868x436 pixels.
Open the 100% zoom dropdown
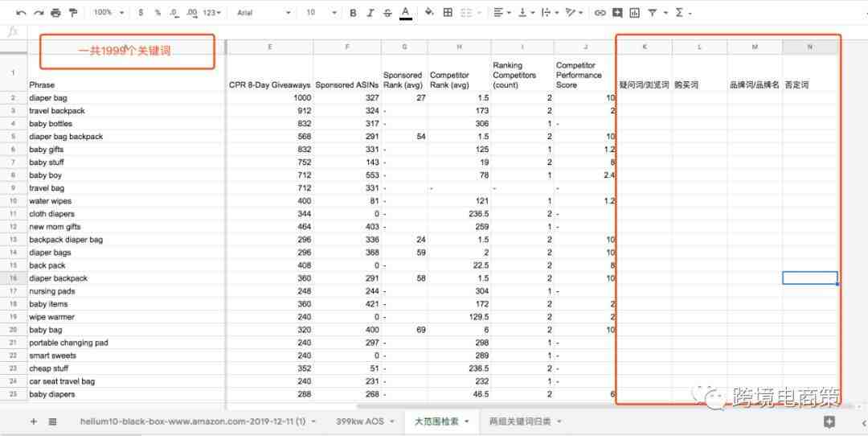coord(108,13)
